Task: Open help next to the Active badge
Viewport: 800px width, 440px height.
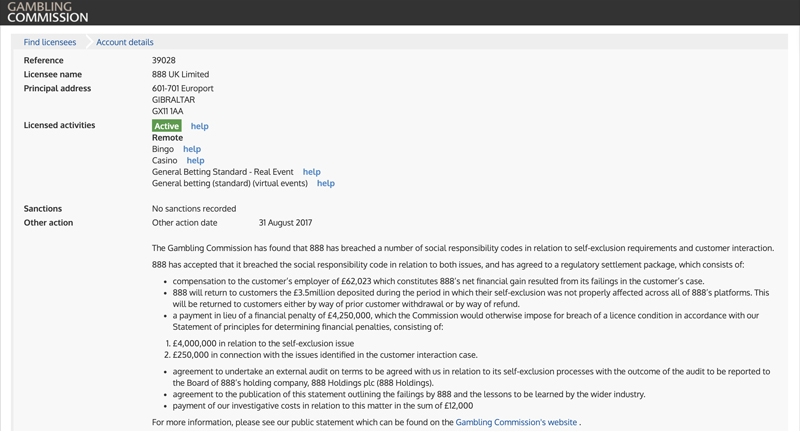Action: pos(200,127)
